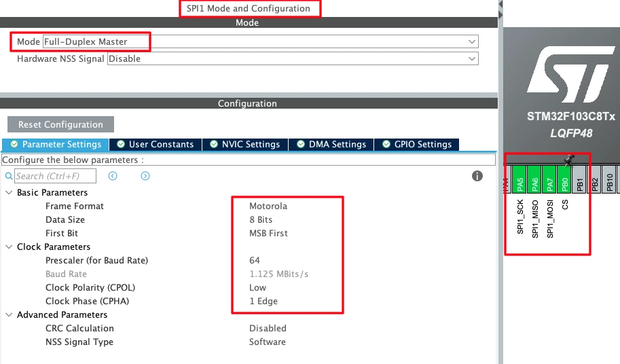Select the PA6 SPI1_MISO pin

coord(535,183)
